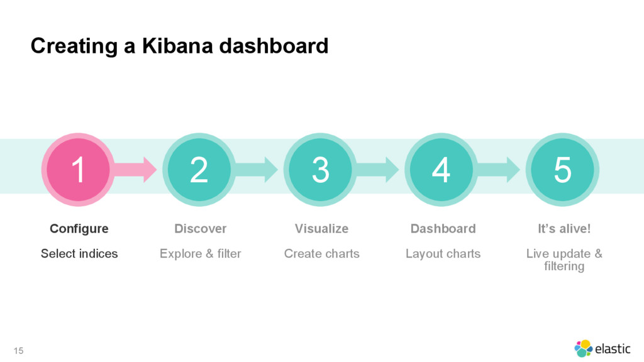The image size is (644, 362).
Task: Select the step 4 circle icon
Action: (441, 170)
